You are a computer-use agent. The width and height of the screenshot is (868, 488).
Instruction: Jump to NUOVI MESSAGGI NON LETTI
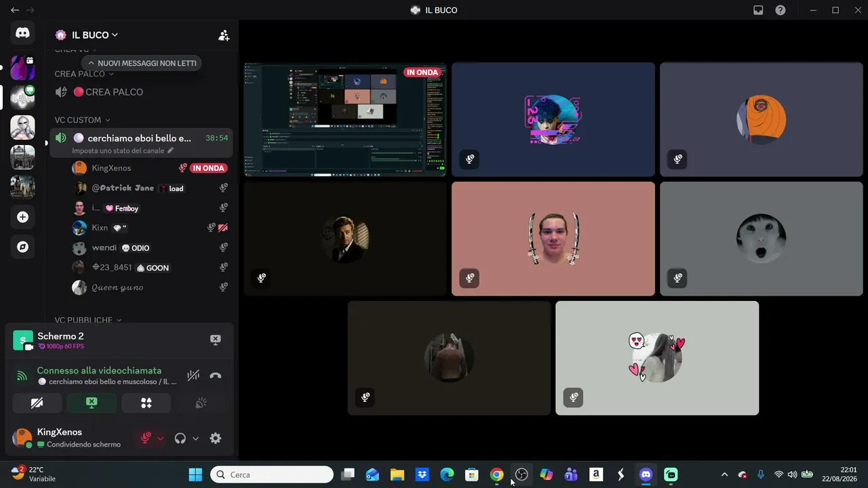(x=141, y=64)
